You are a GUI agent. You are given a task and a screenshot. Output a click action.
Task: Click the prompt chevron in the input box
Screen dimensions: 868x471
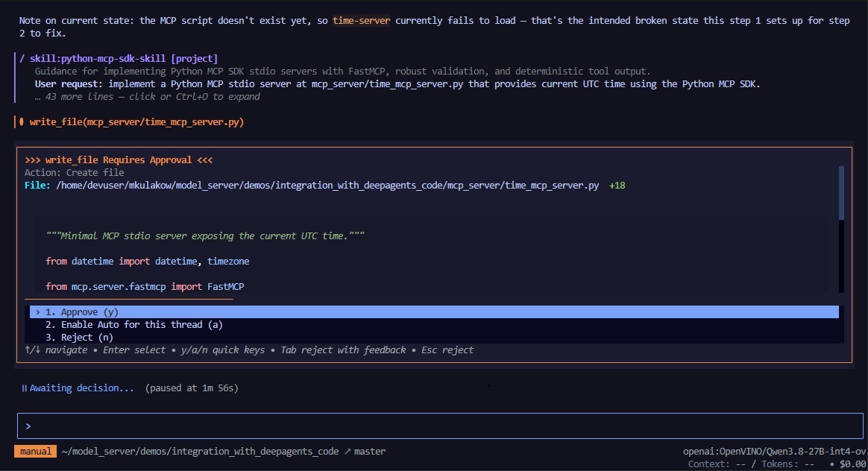(28, 426)
